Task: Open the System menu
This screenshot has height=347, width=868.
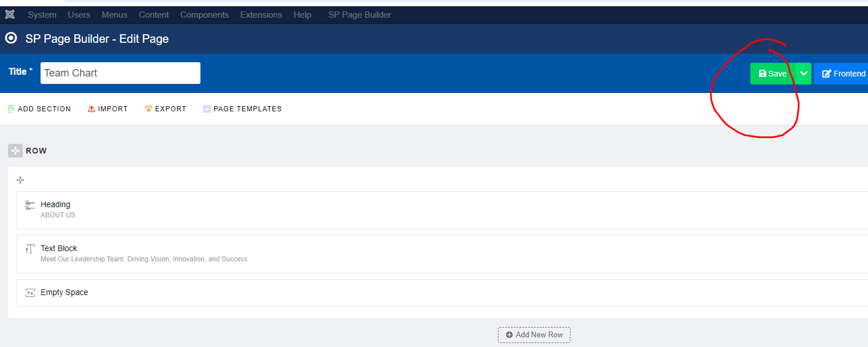Action: click(42, 15)
